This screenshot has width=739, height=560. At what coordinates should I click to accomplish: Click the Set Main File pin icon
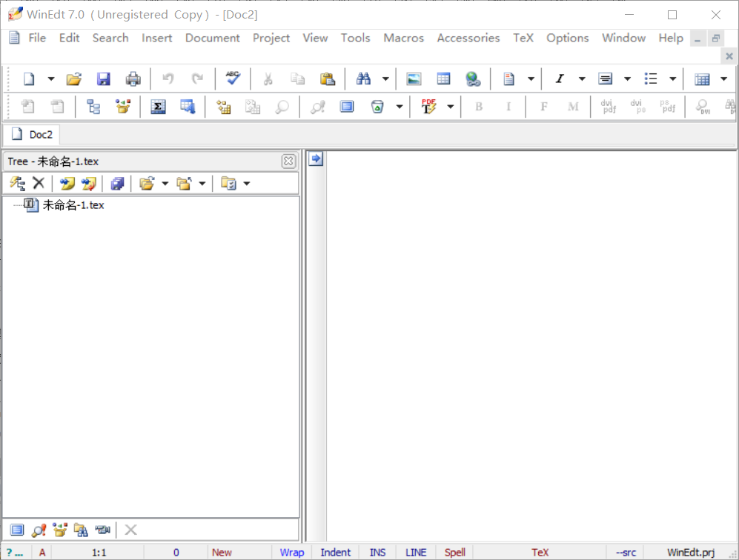(67, 183)
